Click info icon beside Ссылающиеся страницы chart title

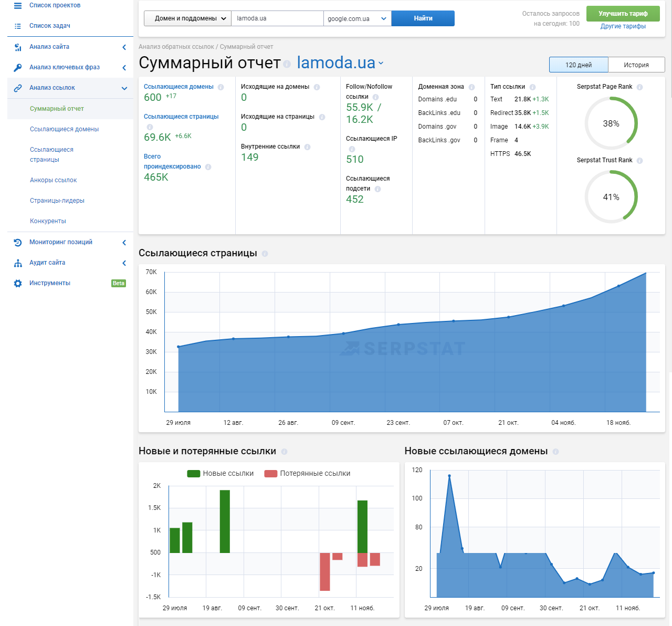tap(265, 254)
